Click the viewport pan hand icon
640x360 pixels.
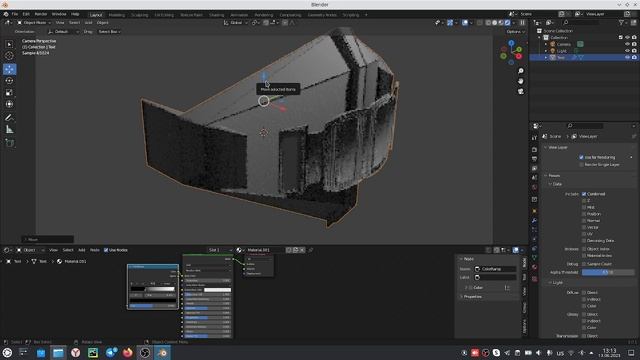tap(521, 81)
